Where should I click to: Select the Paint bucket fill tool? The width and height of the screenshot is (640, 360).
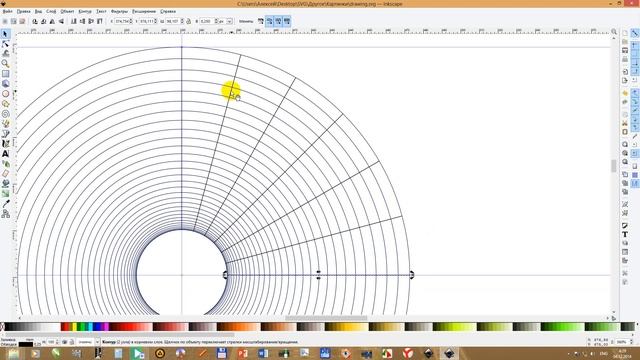(5, 184)
